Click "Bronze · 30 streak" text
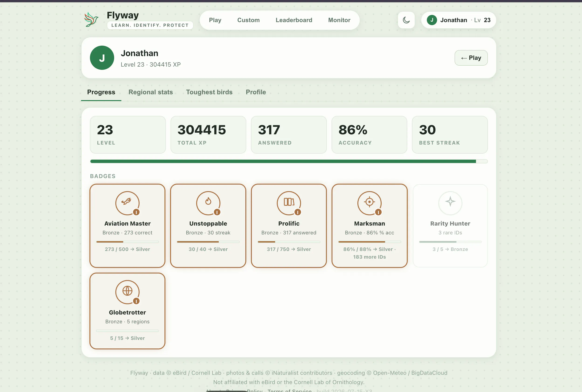The width and height of the screenshot is (582, 392). 208,233
